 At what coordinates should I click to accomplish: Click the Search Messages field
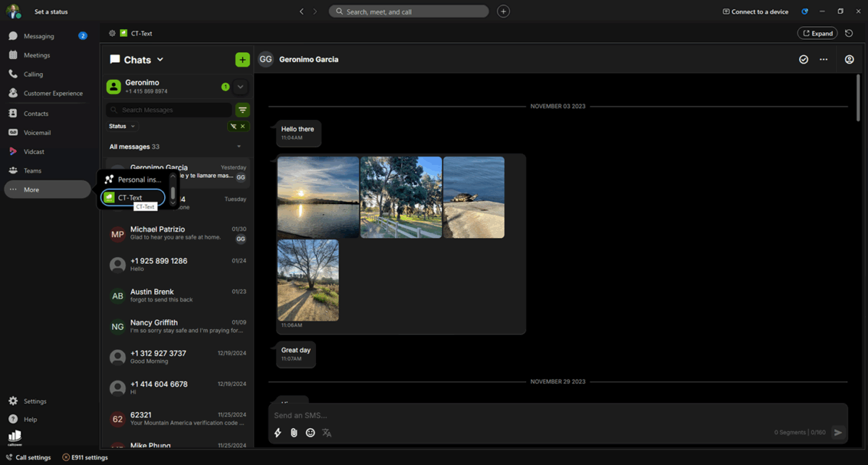tap(169, 110)
